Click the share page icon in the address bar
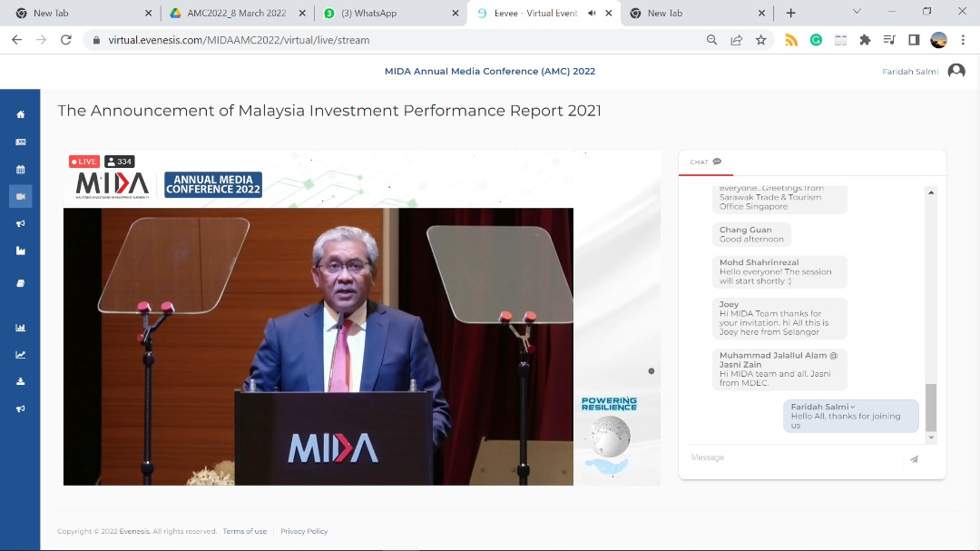Image resolution: width=980 pixels, height=551 pixels. 736,40
